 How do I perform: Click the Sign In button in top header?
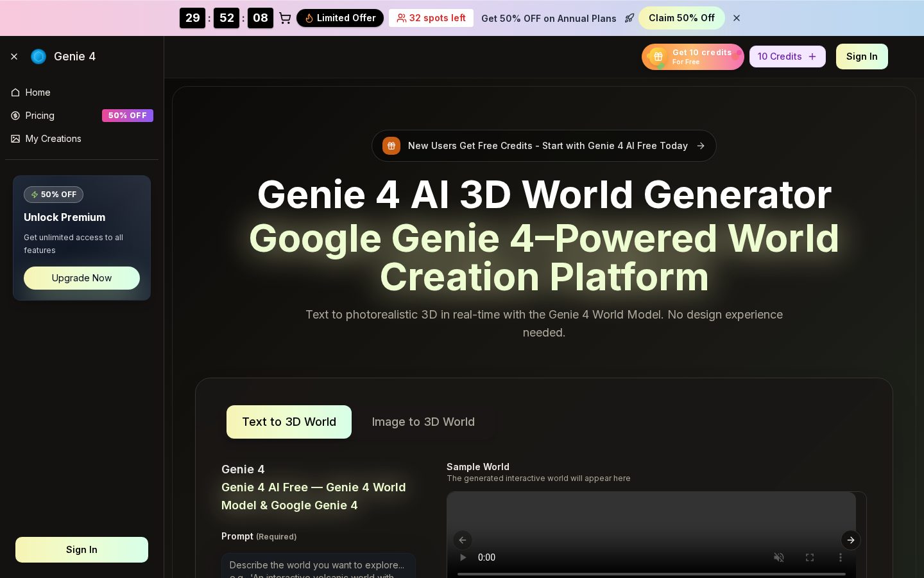pyautogui.click(x=862, y=57)
